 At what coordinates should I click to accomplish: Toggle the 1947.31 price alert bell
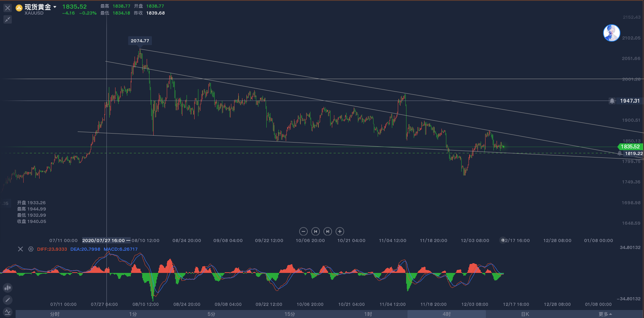coord(612,101)
